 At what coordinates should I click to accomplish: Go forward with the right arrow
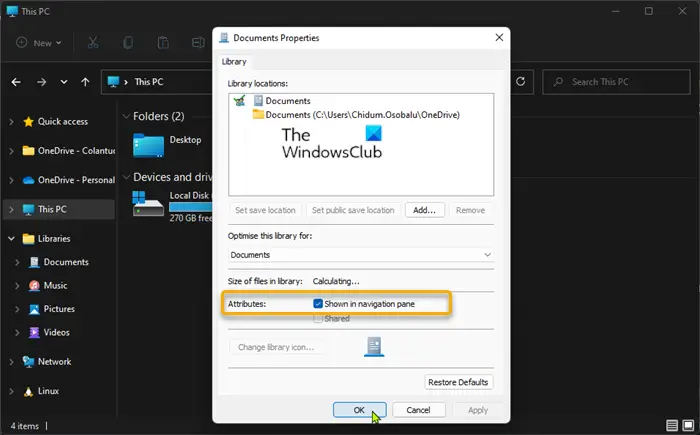pyautogui.click(x=42, y=82)
